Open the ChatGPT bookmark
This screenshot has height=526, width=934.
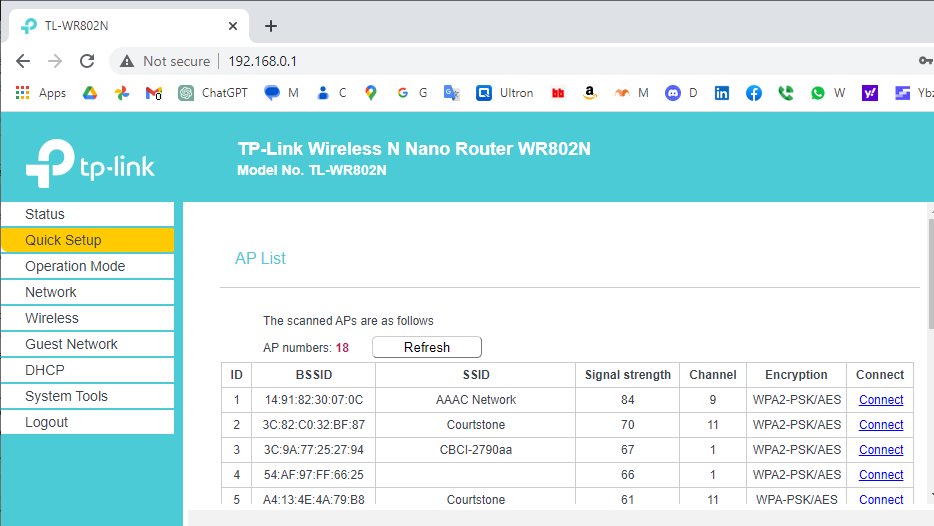tap(213, 93)
